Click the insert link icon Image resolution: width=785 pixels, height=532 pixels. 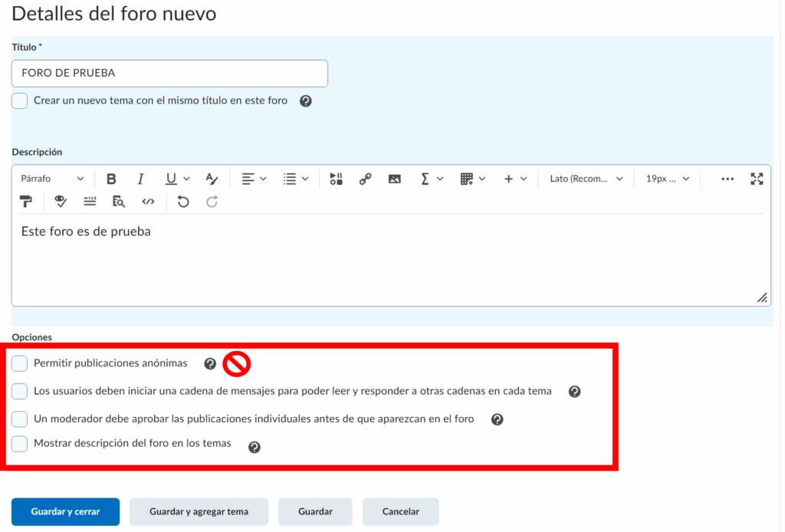click(x=366, y=179)
